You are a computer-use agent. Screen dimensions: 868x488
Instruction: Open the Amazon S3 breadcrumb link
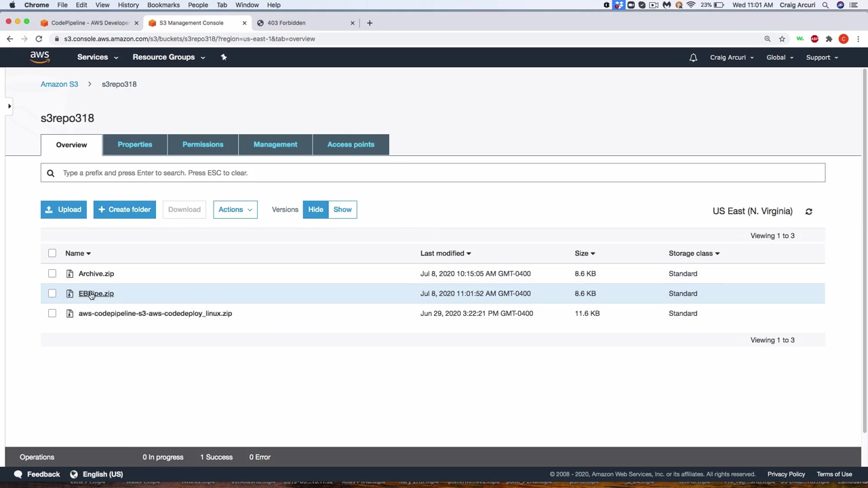tap(59, 84)
